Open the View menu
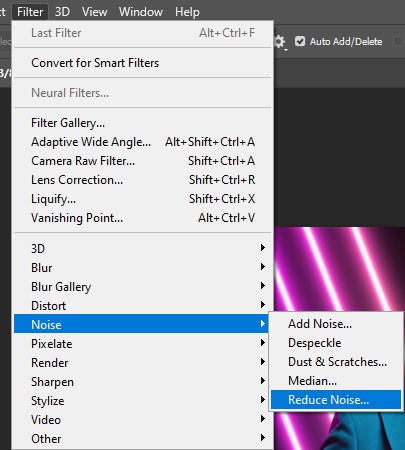The height and width of the screenshot is (450, 405). click(x=94, y=12)
